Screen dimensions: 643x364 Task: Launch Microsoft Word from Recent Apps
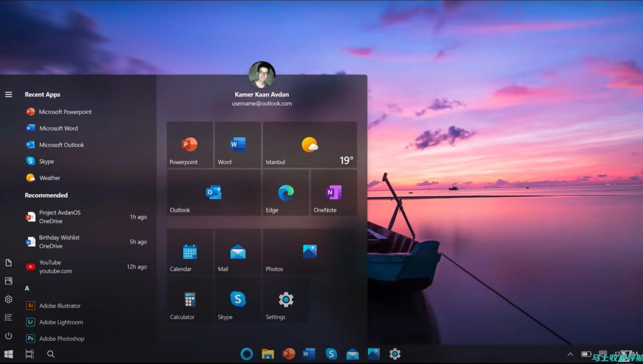[x=52, y=128]
